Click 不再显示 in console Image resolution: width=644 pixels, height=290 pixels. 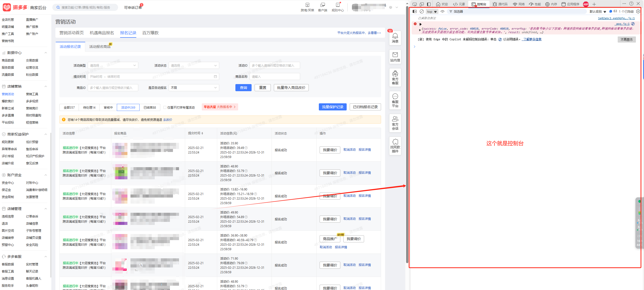(x=627, y=40)
